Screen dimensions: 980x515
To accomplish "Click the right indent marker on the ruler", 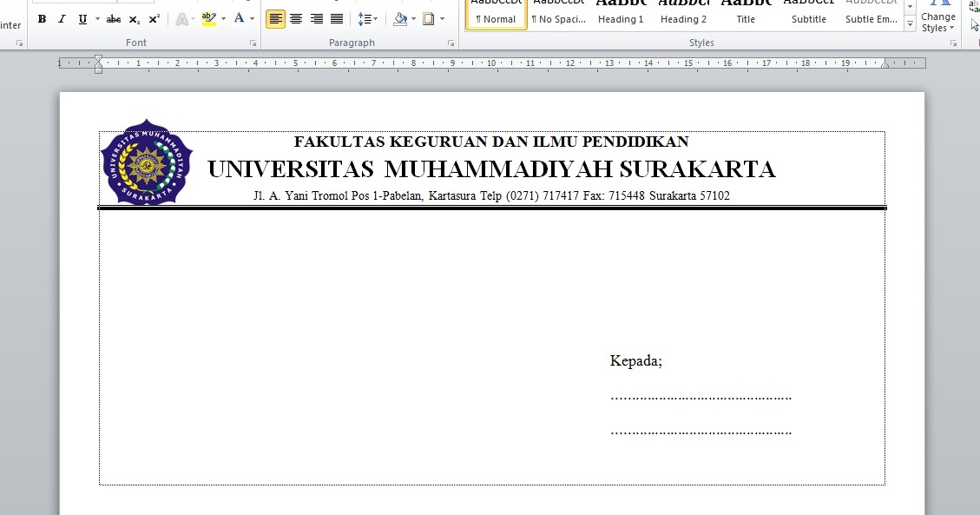I will pyautogui.click(x=885, y=63).
